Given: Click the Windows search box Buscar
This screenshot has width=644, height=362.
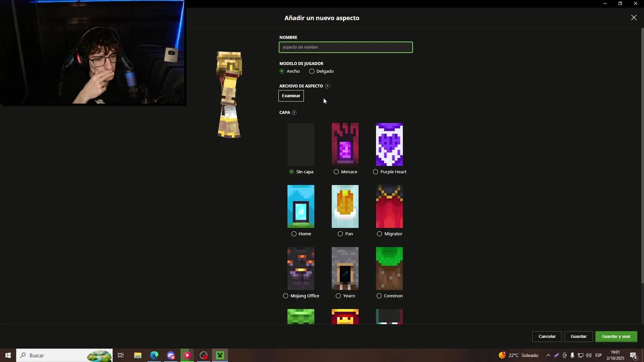Looking at the screenshot, I should click(x=64, y=355).
